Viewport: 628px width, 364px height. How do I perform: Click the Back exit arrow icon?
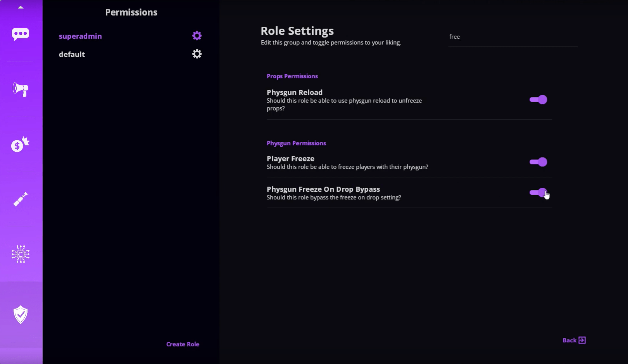pyautogui.click(x=582, y=340)
